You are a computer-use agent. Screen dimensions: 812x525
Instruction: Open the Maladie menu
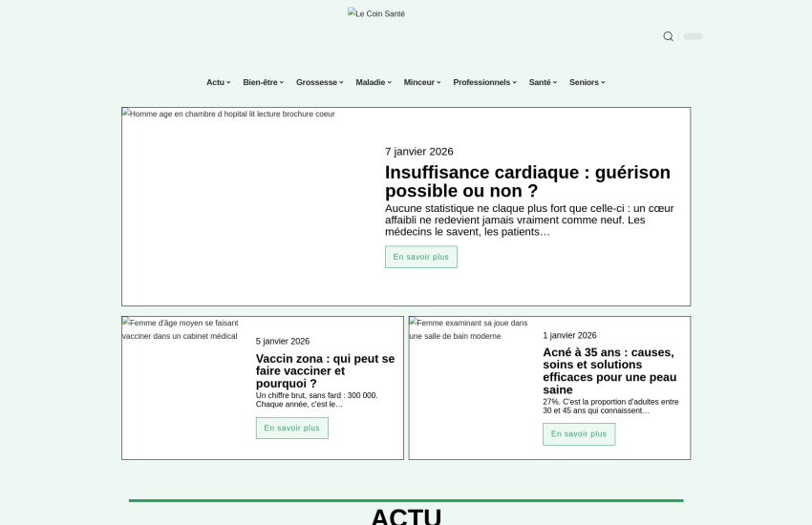pos(373,82)
